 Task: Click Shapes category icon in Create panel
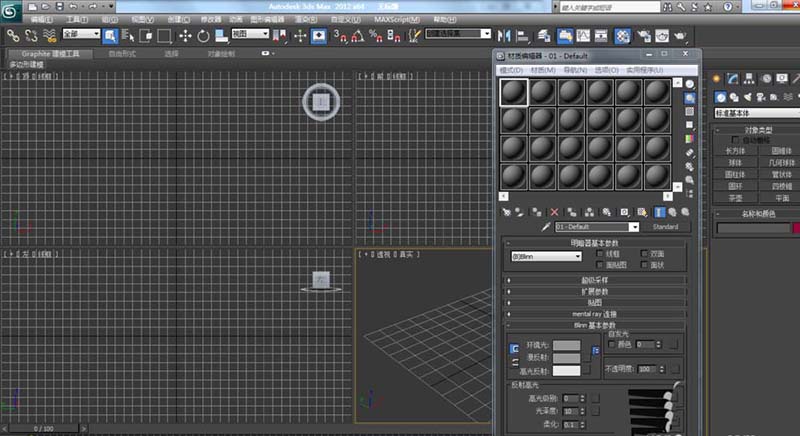[x=734, y=97]
